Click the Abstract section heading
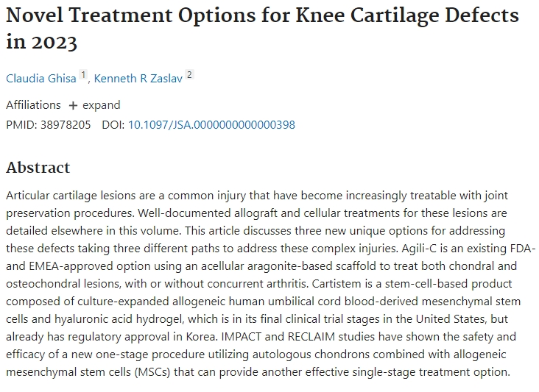 point(38,168)
